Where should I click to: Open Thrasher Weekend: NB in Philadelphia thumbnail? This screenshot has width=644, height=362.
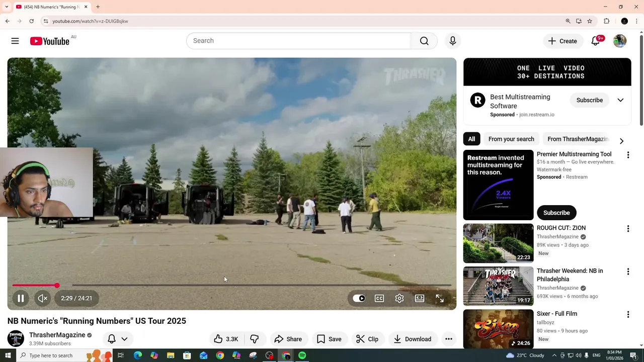(x=498, y=286)
